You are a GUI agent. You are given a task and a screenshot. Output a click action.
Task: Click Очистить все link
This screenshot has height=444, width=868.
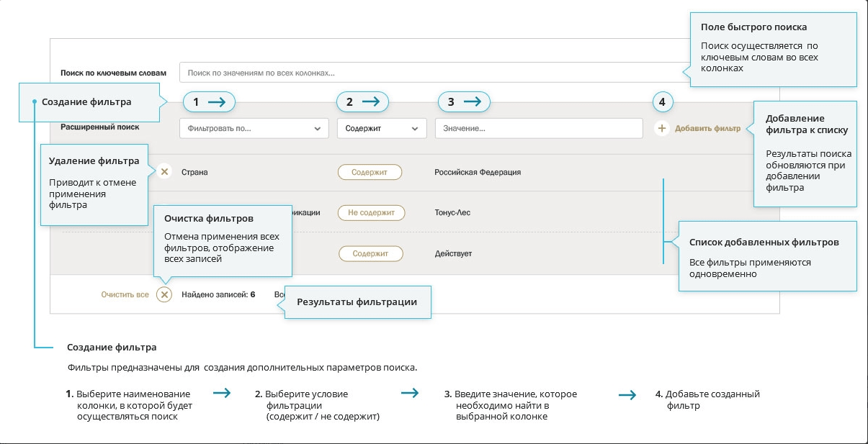pyautogui.click(x=125, y=294)
